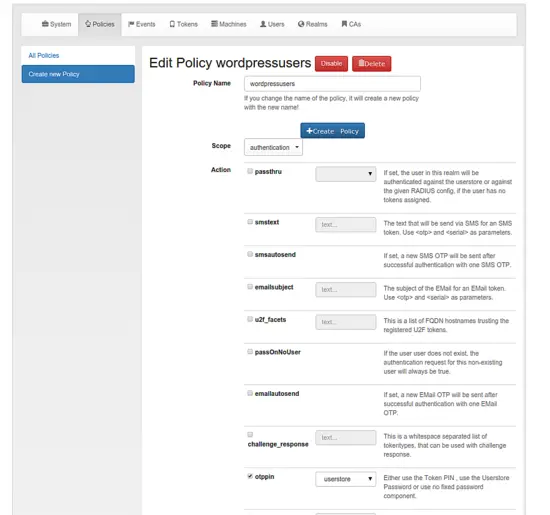The image size is (550, 515).
Task: Click the smstext text field
Action: click(346, 225)
